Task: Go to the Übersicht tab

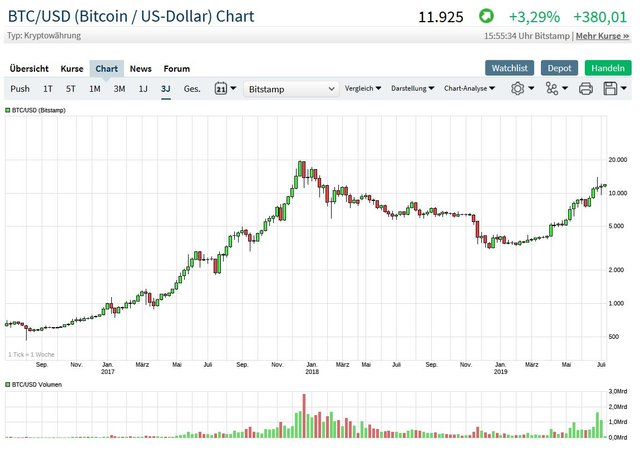Action: click(x=29, y=69)
